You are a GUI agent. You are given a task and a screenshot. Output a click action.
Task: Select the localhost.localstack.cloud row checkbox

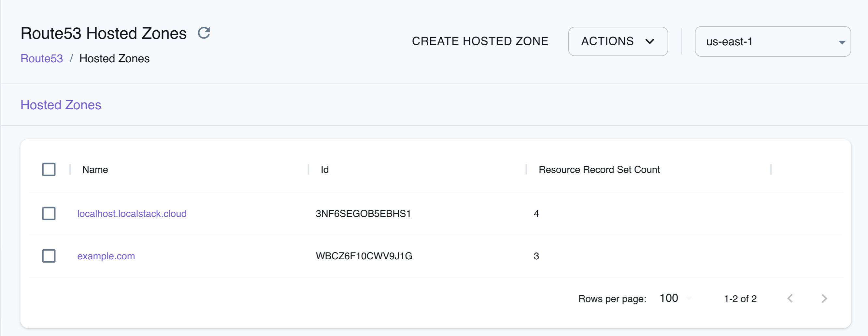coord(49,214)
